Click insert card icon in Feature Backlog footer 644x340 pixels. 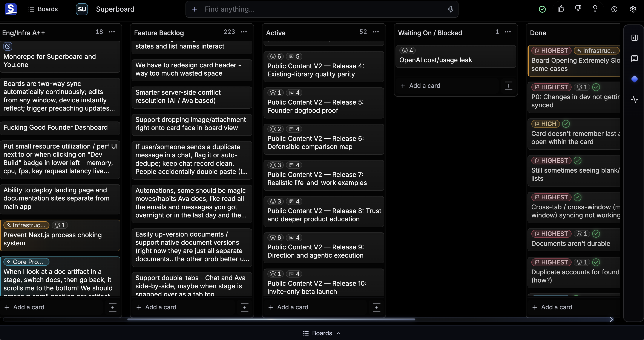tap(244, 307)
